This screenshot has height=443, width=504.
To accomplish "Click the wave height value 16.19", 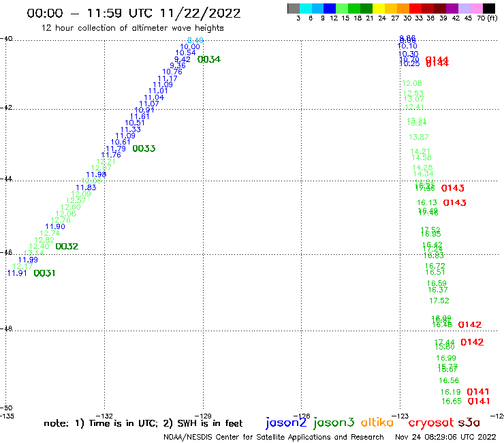I will (x=451, y=392).
